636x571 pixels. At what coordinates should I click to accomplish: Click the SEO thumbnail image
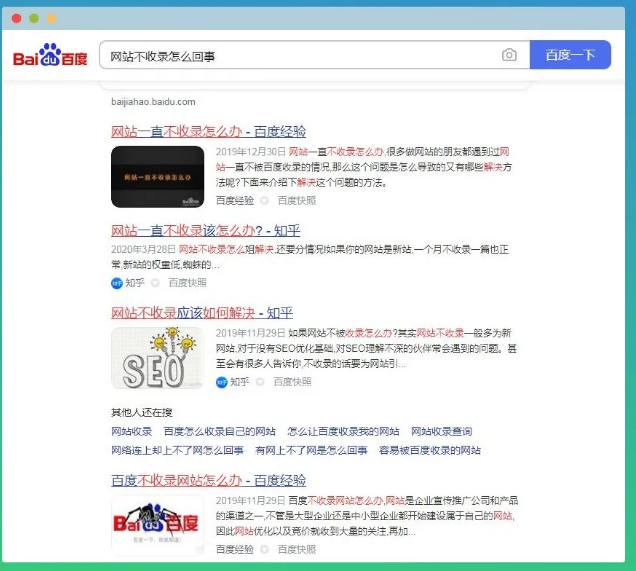point(157,358)
